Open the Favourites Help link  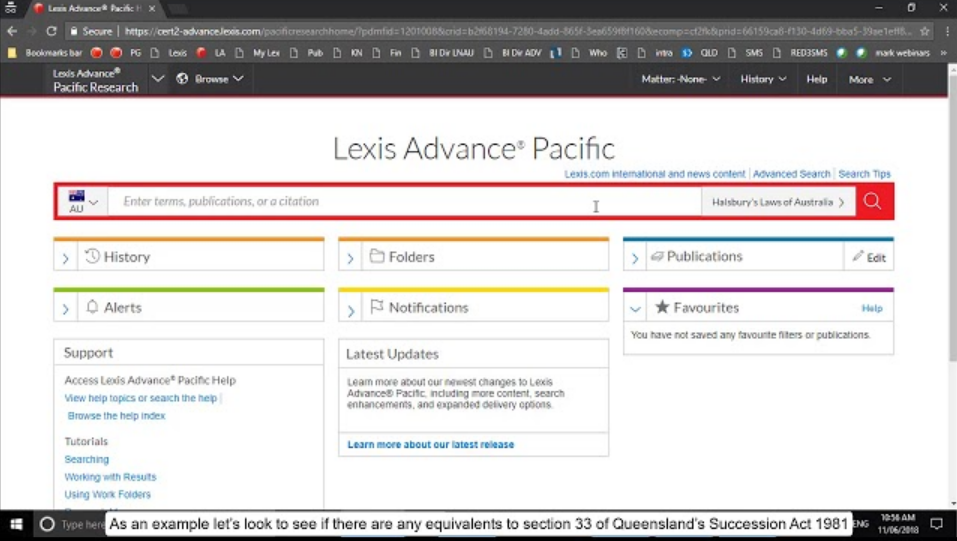coord(872,308)
